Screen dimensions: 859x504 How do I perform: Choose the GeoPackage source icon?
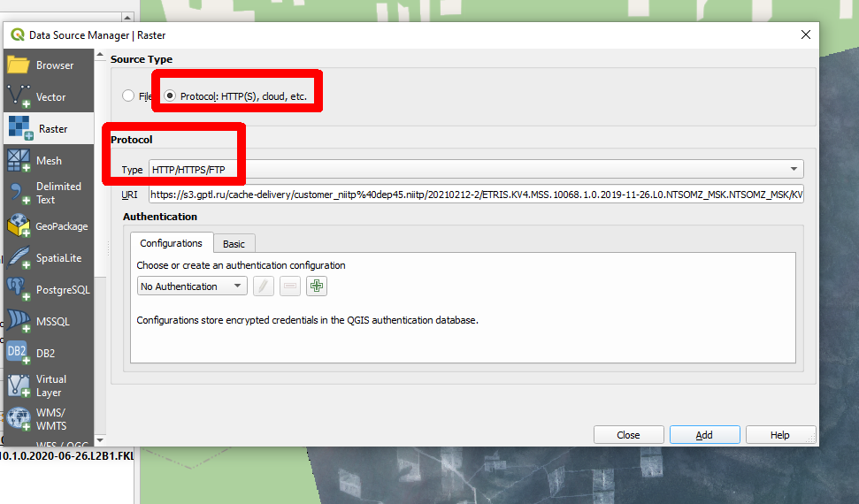[x=19, y=225]
